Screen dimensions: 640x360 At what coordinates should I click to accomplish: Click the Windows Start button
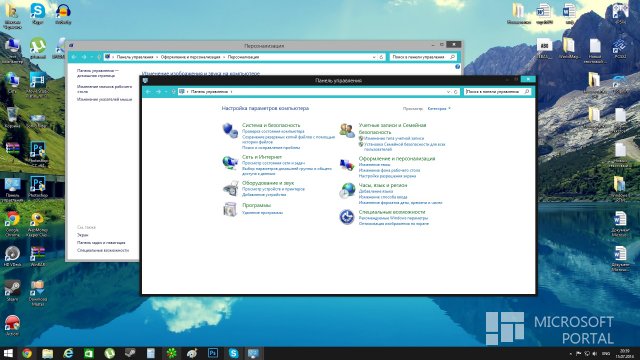pos(8,353)
